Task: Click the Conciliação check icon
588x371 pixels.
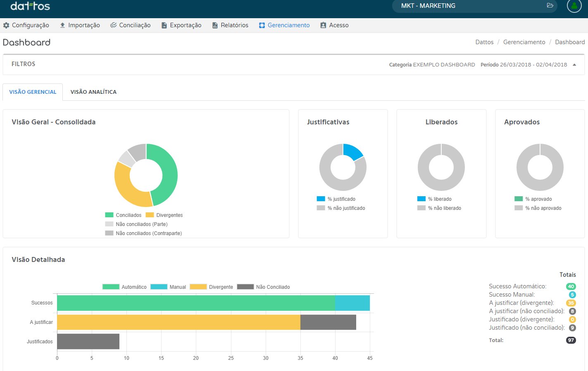Action: pyautogui.click(x=113, y=25)
